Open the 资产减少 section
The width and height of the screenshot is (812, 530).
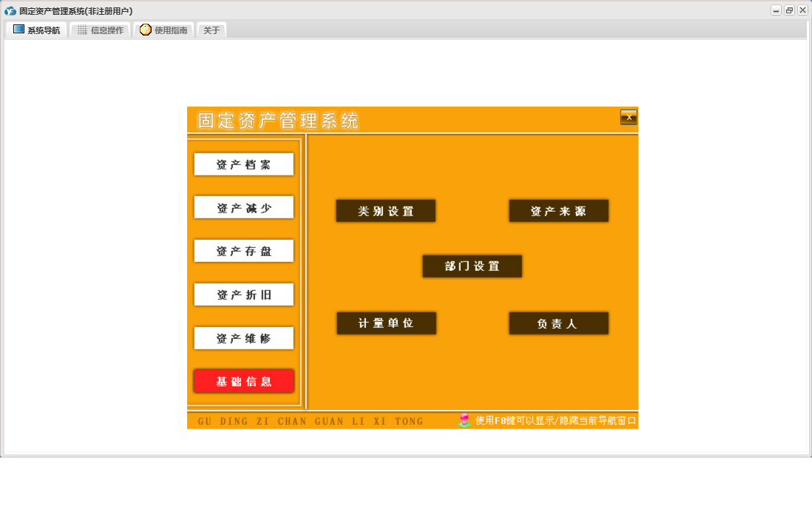point(243,208)
